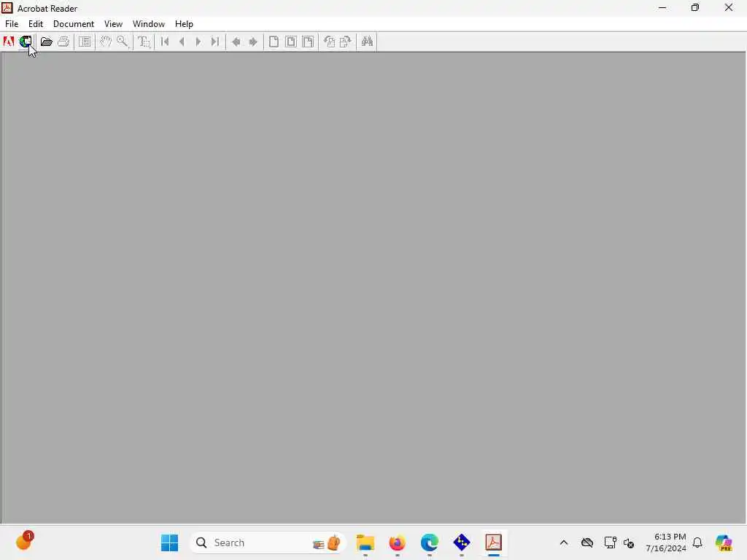This screenshot has height=560, width=747.
Task: Select the Actual Size page icon
Action: point(274,42)
